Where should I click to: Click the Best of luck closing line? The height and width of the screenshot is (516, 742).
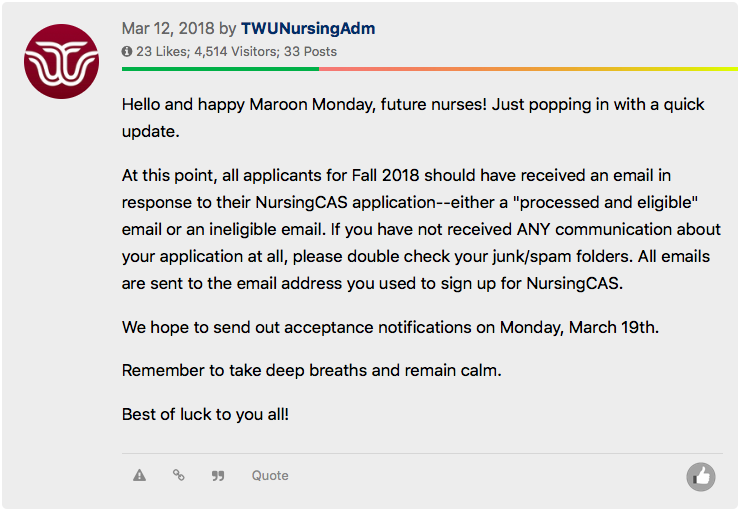pyautogui.click(x=205, y=414)
